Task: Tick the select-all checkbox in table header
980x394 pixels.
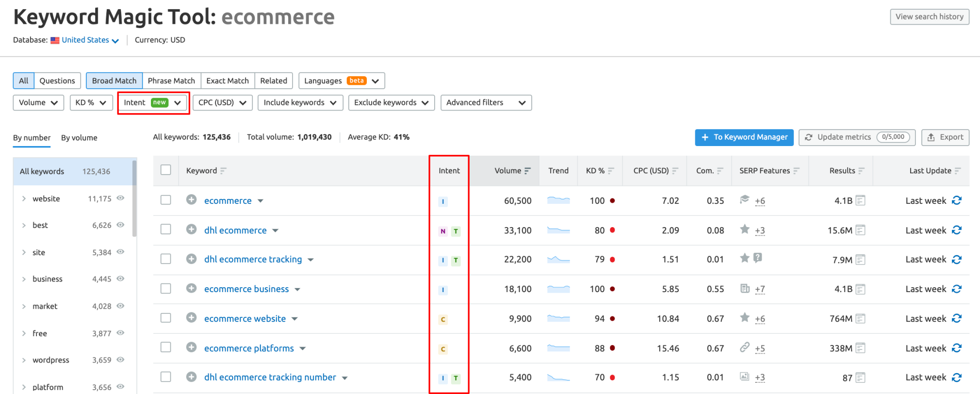Action: (166, 170)
